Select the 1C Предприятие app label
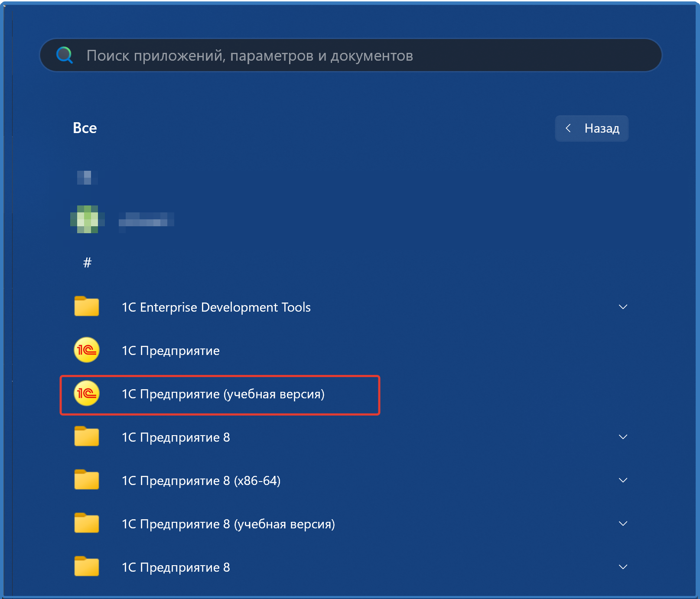Viewport: 700px width, 599px height. pyautogui.click(x=171, y=351)
